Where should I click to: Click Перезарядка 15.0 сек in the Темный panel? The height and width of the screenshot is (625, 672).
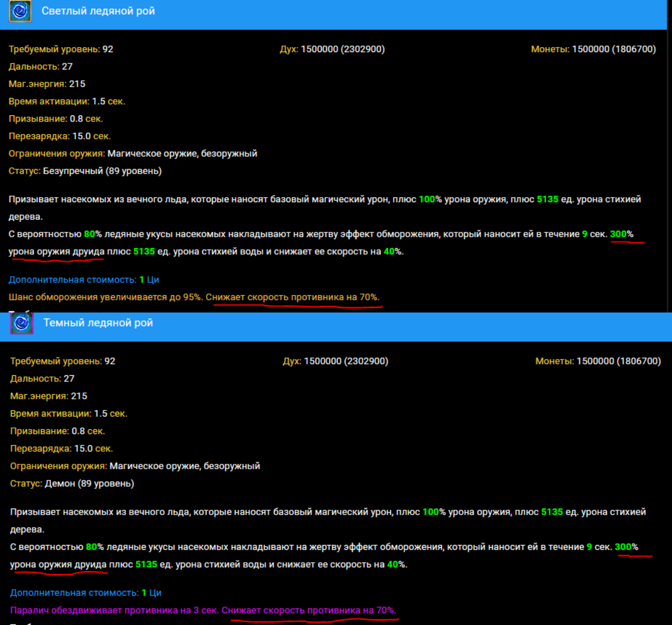coord(62,449)
